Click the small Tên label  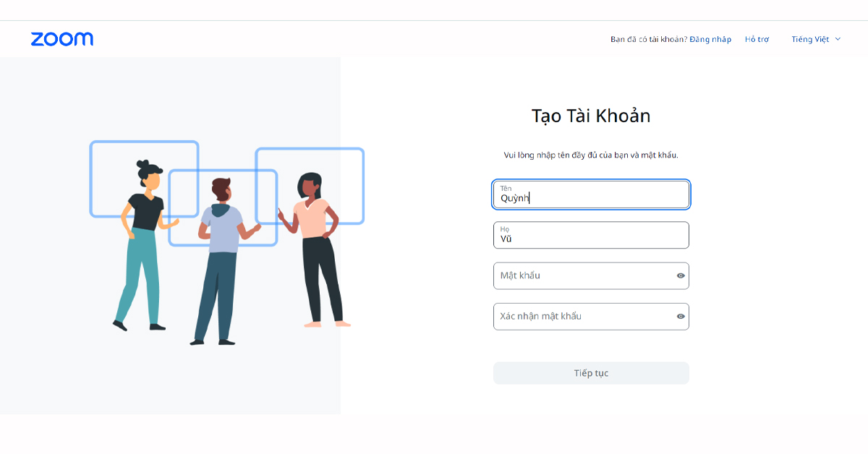(506, 189)
